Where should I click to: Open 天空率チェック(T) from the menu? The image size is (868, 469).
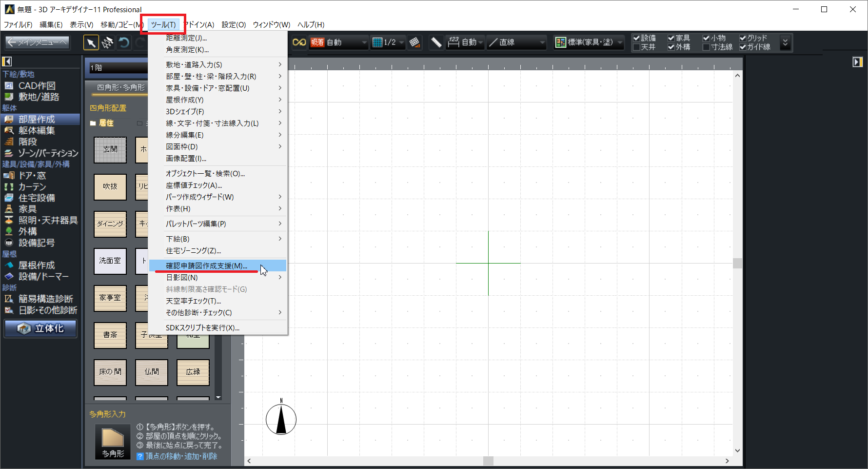pos(193,301)
